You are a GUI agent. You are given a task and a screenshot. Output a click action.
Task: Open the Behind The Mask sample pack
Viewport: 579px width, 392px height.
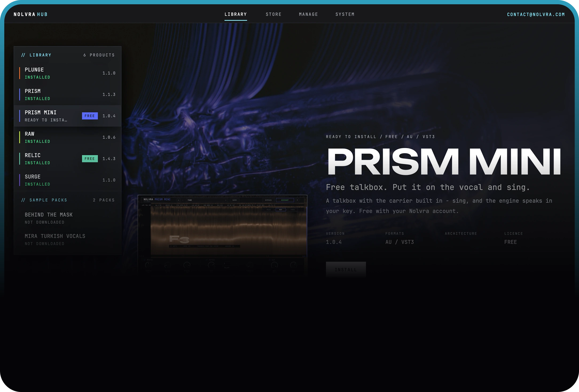point(68,218)
